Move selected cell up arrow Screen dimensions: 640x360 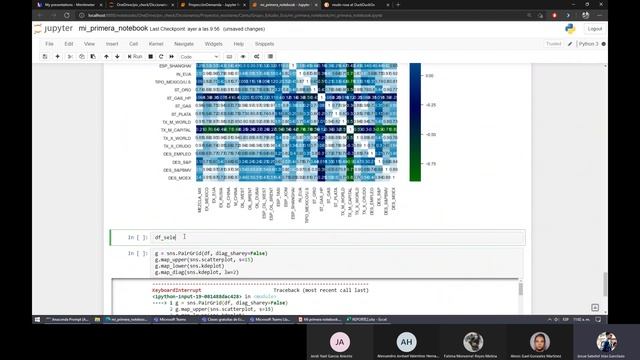[x=106, y=57]
